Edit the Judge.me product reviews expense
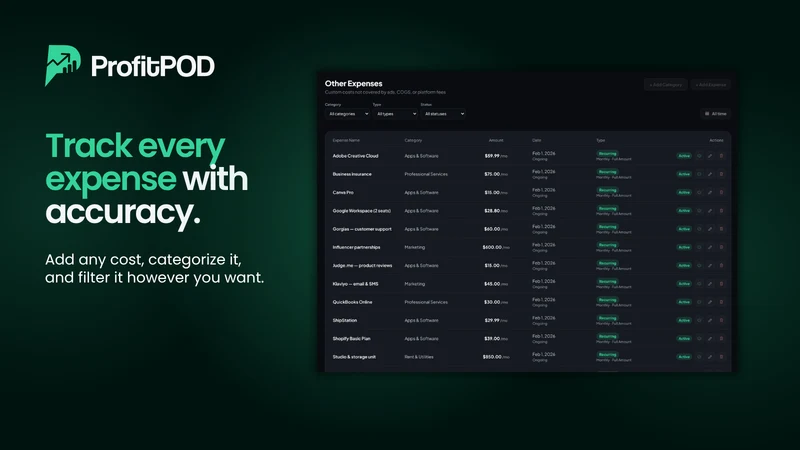800x450 pixels. click(x=710, y=265)
